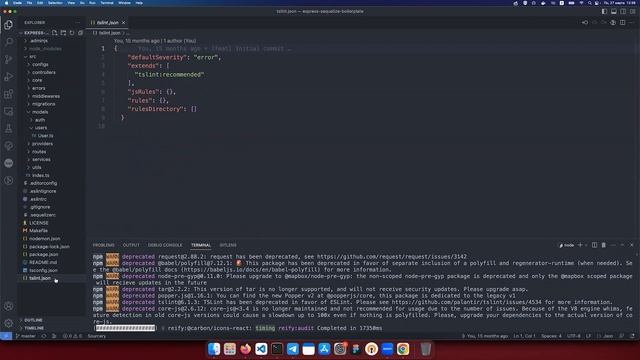Screen dimensions: 640x360
Task: Switch to the PROBLEMS panel tab
Action: click(104, 245)
